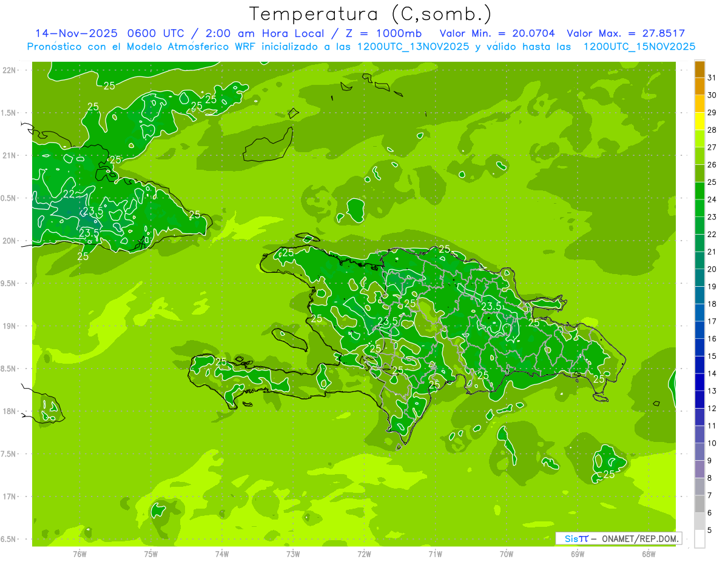Pick the legend band between 24 and 25
Image resolution: width=728 pixels, height=562 pixels.
click(699, 190)
